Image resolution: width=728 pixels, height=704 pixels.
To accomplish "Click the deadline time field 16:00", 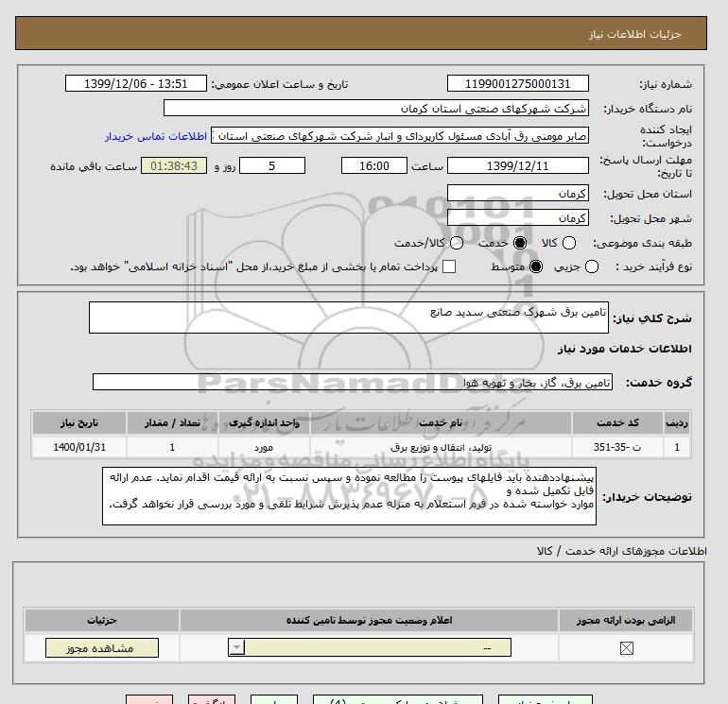I will [x=374, y=165].
